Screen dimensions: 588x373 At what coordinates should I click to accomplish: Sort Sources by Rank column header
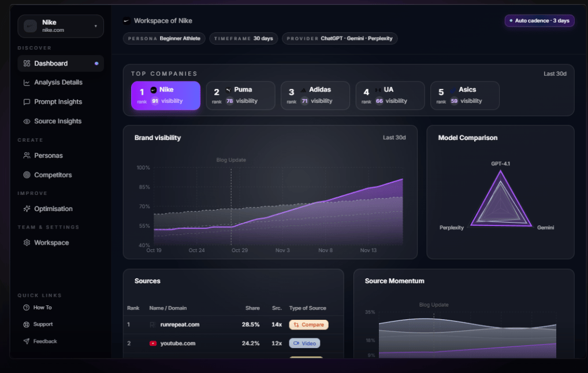[x=133, y=308]
